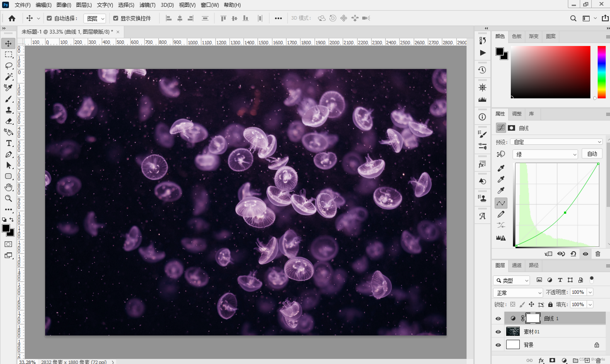Image resolution: width=610 pixels, height=364 pixels.
Task: Open the 正常 blend mode dropdown
Action: pos(518,293)
